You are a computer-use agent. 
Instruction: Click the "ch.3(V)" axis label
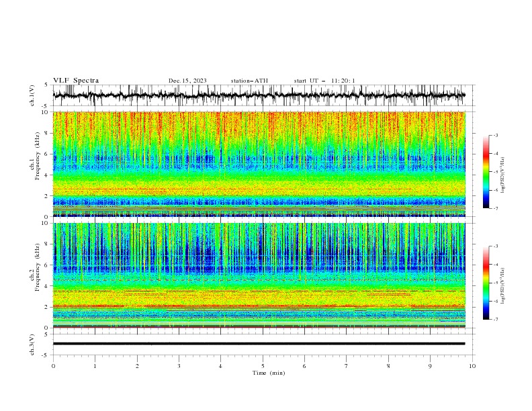[x=32, y=345]
